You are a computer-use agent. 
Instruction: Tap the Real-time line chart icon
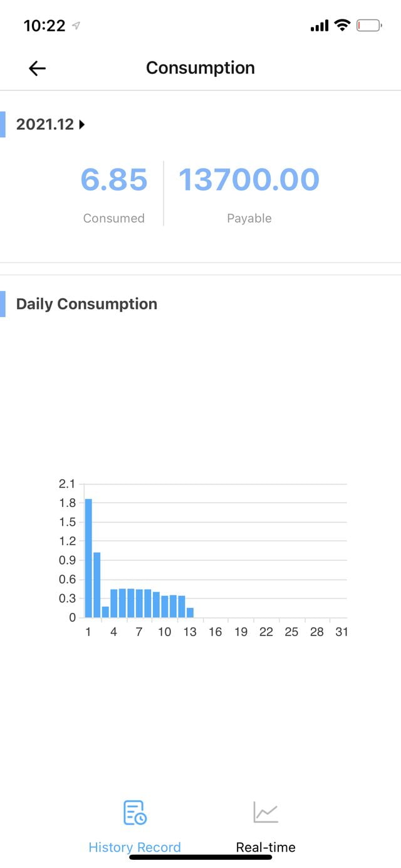point(266,813)
